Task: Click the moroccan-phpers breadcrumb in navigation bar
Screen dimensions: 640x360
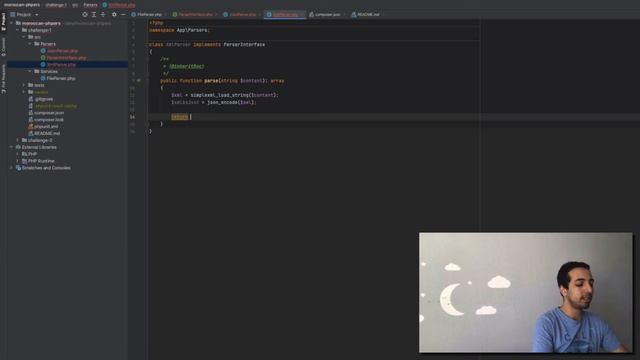Action: [22, 5]
